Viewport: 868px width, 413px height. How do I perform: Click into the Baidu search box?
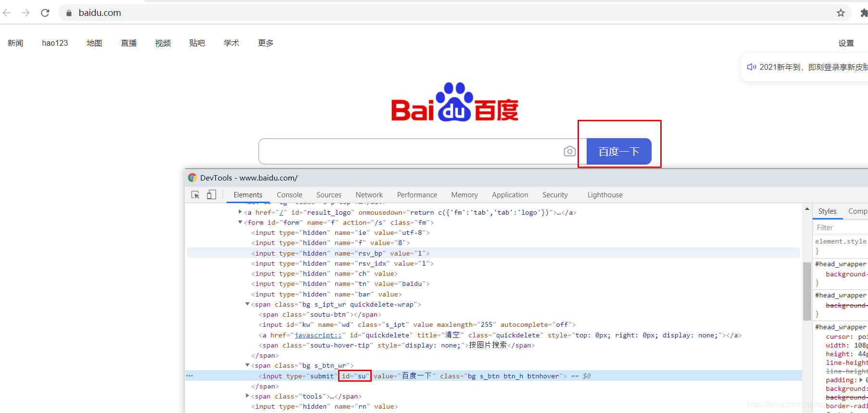point(411,152)
